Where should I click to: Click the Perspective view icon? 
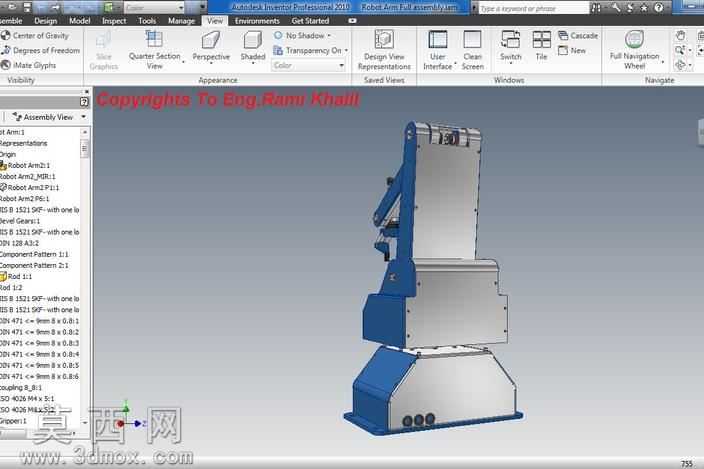point(211,39)
